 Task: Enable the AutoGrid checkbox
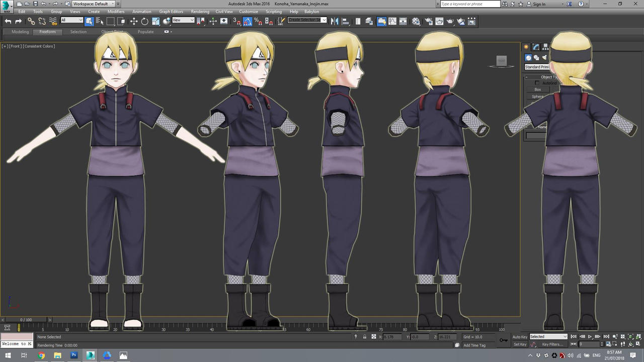click(537, 82)
